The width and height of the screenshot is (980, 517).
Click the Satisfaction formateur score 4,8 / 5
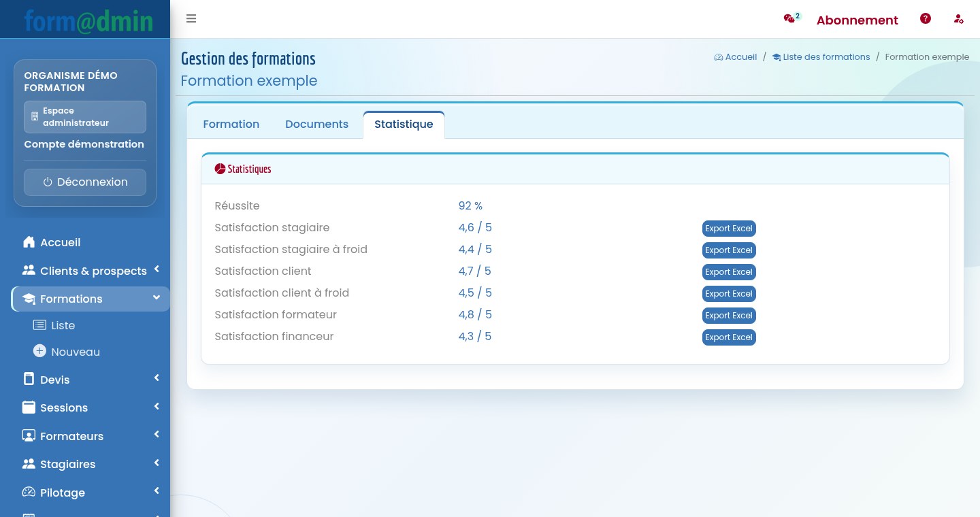pyautogui.click(x=475, y=315)
